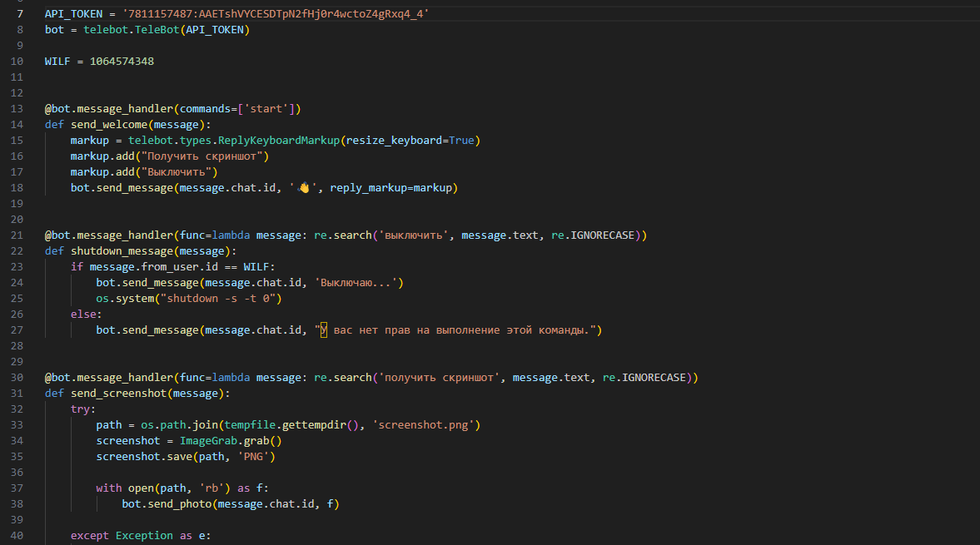This screenshot has width=980, height=545.
Task: Click bot.send_photo on line 38
Action: (x=167, y=504)
